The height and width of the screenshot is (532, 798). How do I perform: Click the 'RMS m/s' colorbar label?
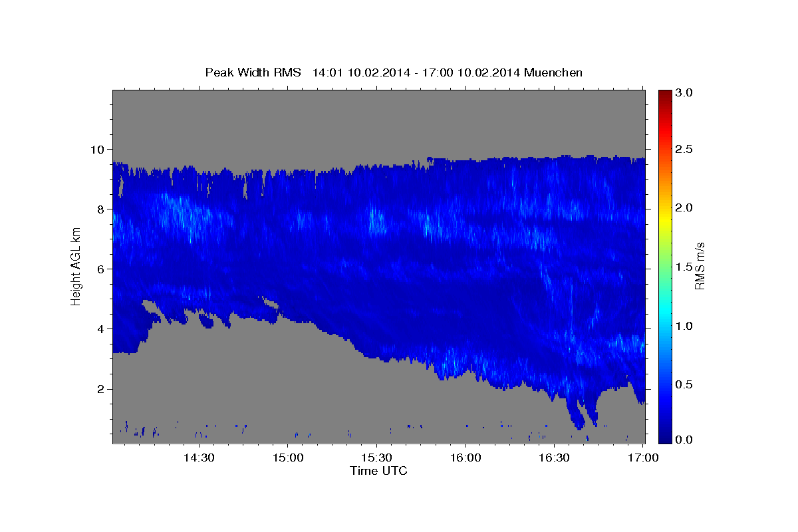click(x=699, y=266)
